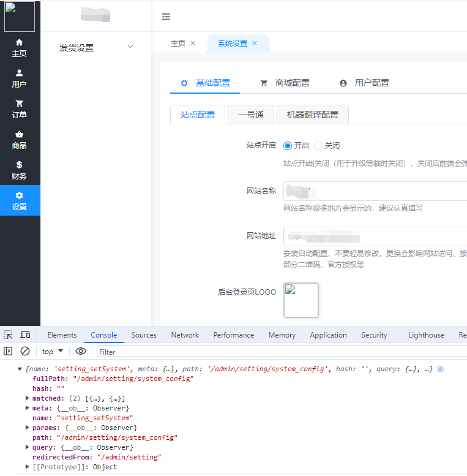467x476 pixels.
Task: Select the 商城配置 tab
Action: coord(285,83)
